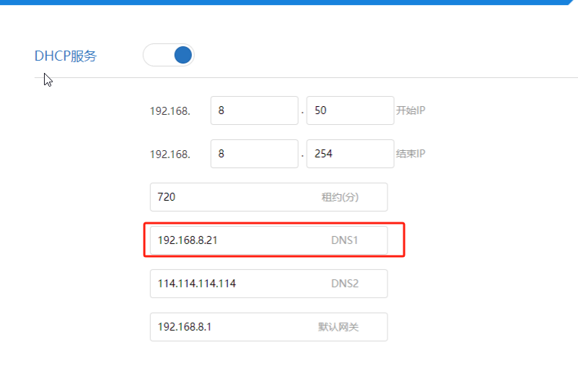Click the 192.168.8.1 gateway address text
578x392 pixels.
pos(185,327)
